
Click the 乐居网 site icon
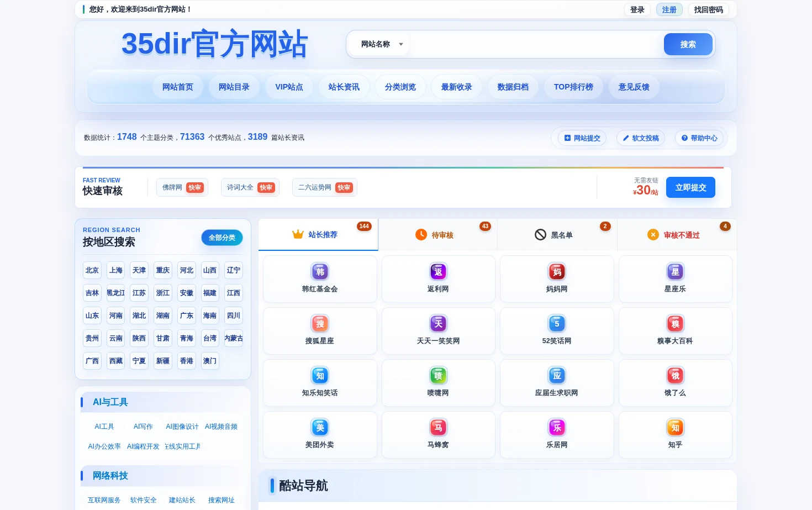[557, 427]
